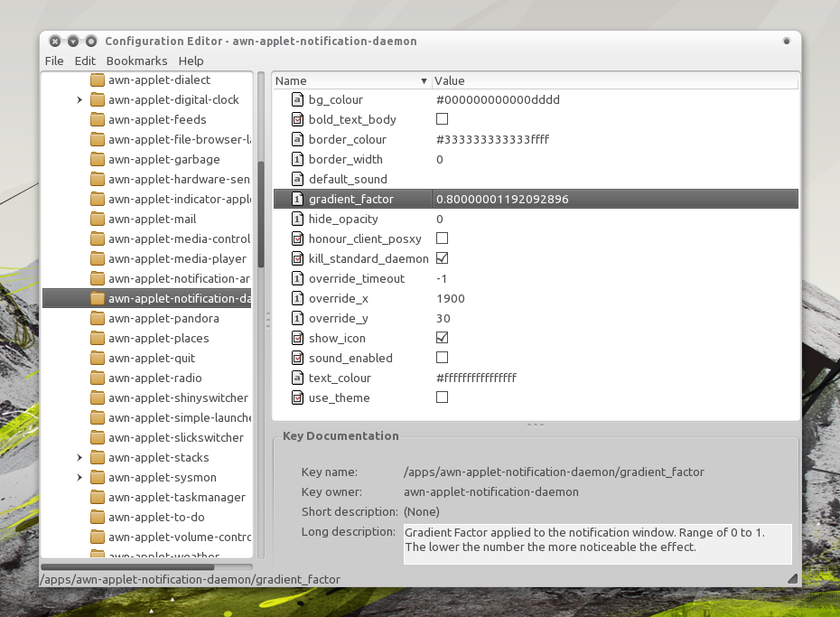Click the awn-applet-garbage folder icon
840x617 pixels.
(98, 159)
